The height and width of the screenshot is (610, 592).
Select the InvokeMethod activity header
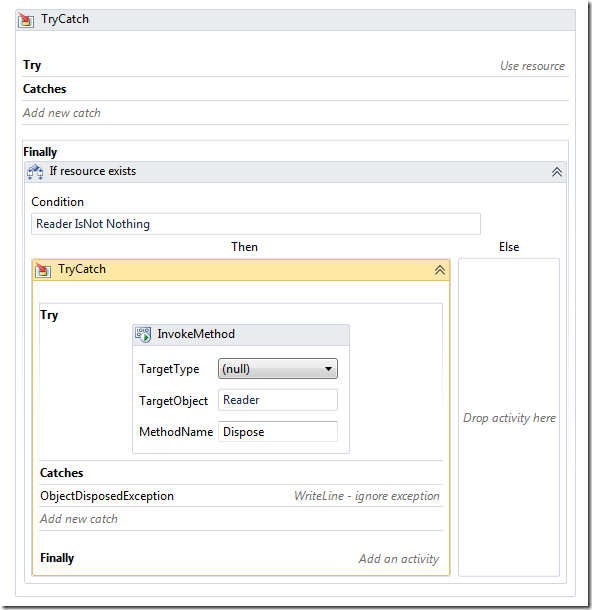(x=241, y=335)
